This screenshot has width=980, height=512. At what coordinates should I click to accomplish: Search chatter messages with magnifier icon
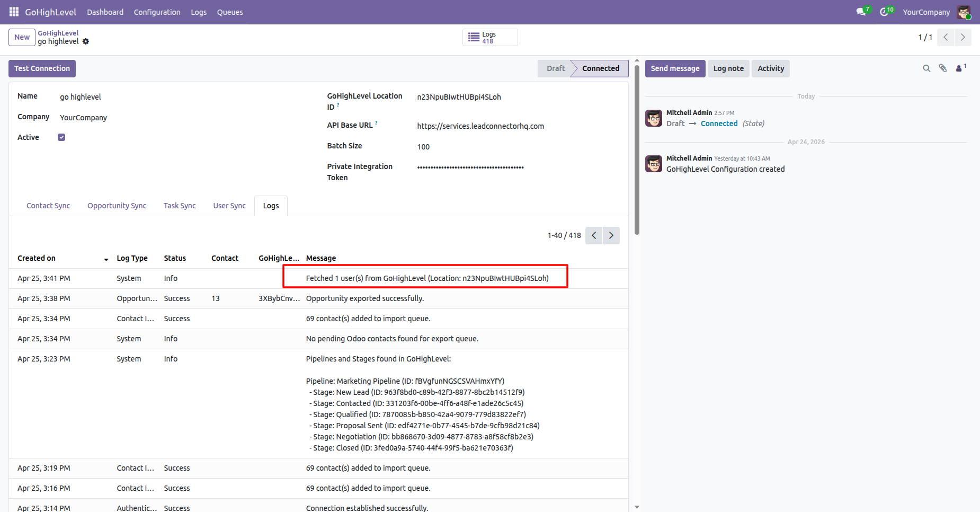926,68
